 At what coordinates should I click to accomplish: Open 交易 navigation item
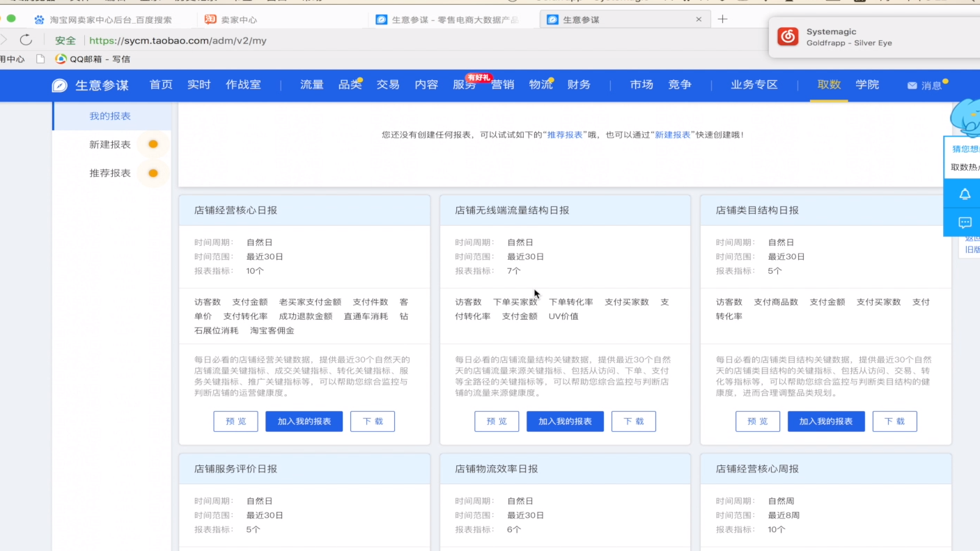(388, 84)
